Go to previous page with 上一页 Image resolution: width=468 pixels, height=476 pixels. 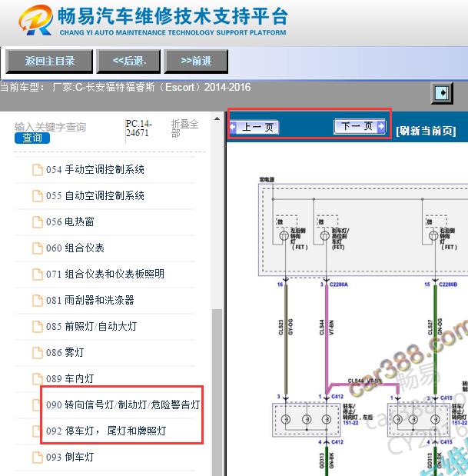tap(254, 127)
